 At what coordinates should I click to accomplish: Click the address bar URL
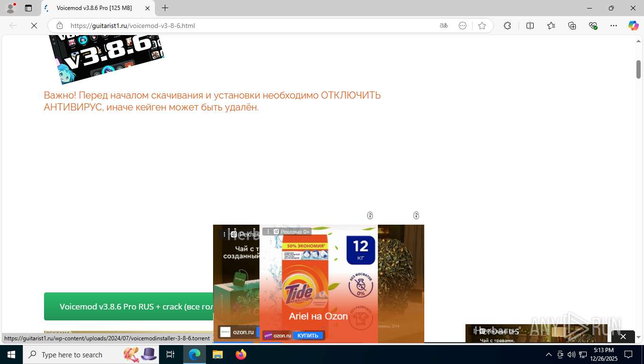(133, 26)
